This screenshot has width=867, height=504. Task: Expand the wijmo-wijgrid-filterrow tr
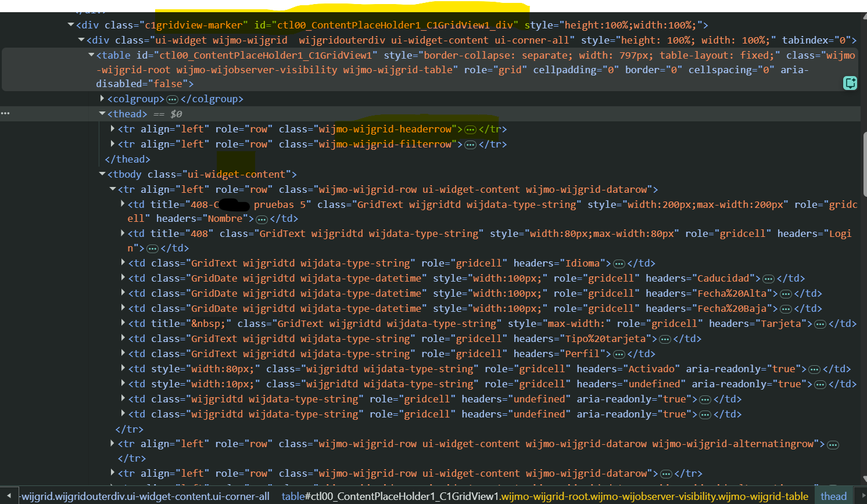(x=113, y=143)
